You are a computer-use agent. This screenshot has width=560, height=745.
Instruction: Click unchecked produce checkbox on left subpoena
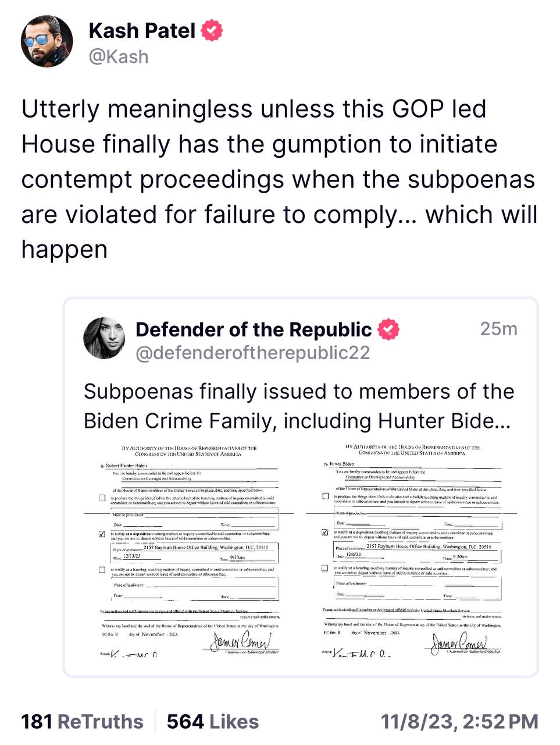coord(102,498)
